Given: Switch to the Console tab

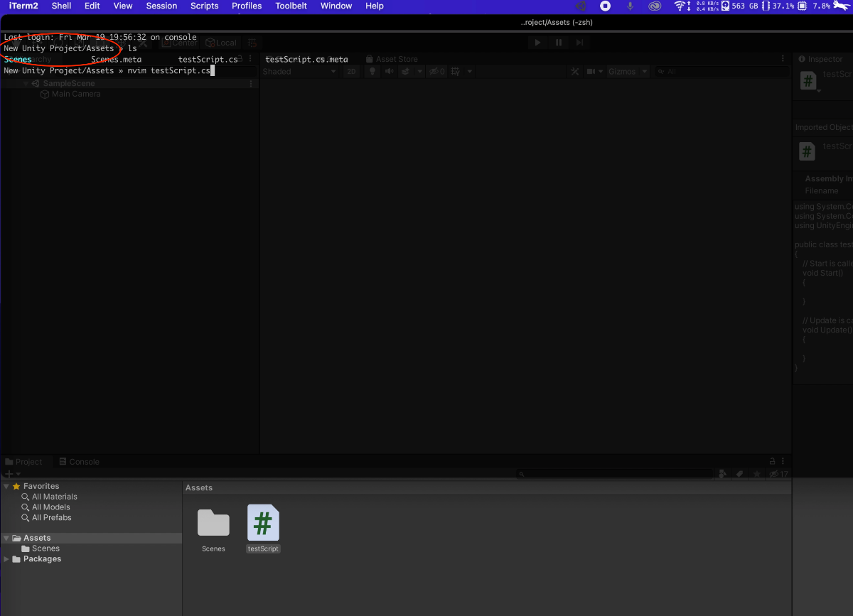Looking at the screenshot, I should click(x=79, y=462).
